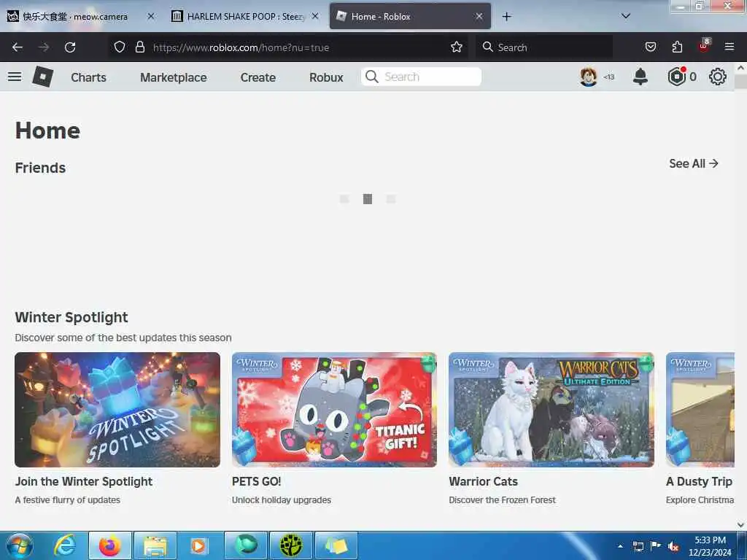
Task: Close the HARLEM SHAKE POOP tab
Action: (x=315, y=16)
